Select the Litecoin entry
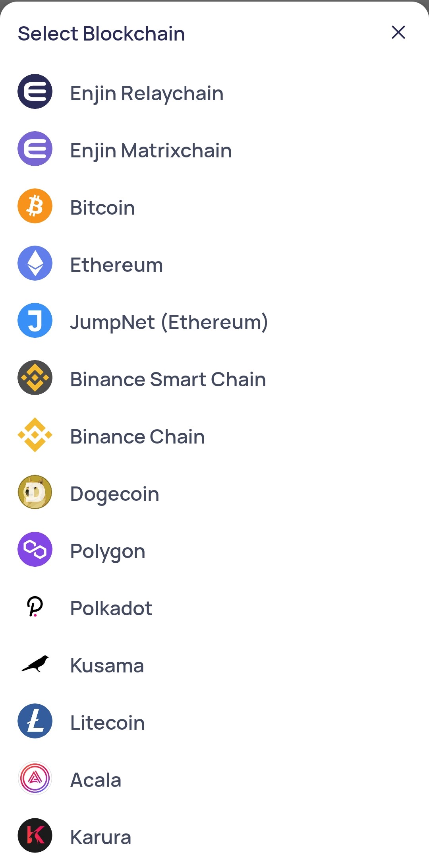Viewport: 429px width, 868px height. tap(214, 721)
